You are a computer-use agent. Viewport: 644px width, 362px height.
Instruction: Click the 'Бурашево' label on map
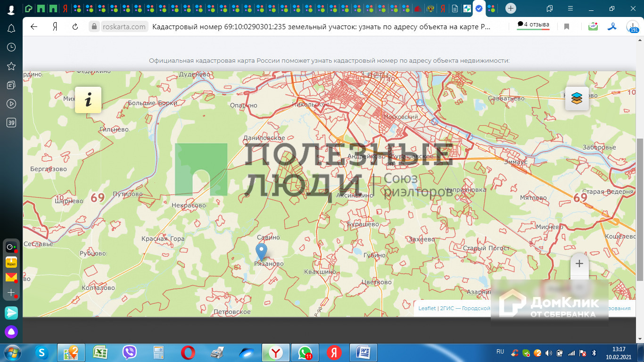(363, 224)
